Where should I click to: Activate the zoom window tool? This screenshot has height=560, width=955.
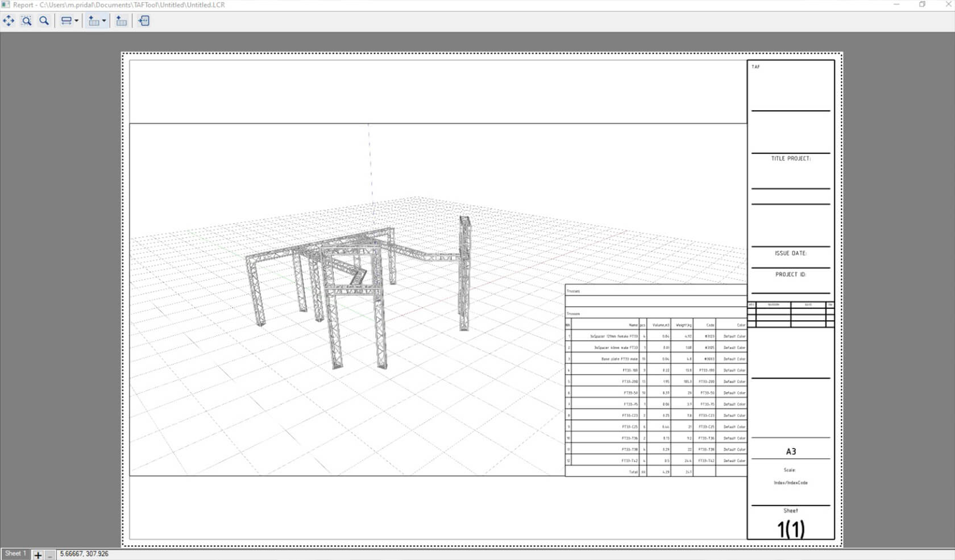(26, 21)
